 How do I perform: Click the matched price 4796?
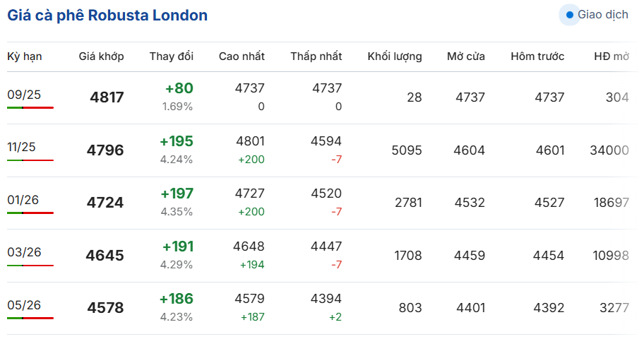105,150
